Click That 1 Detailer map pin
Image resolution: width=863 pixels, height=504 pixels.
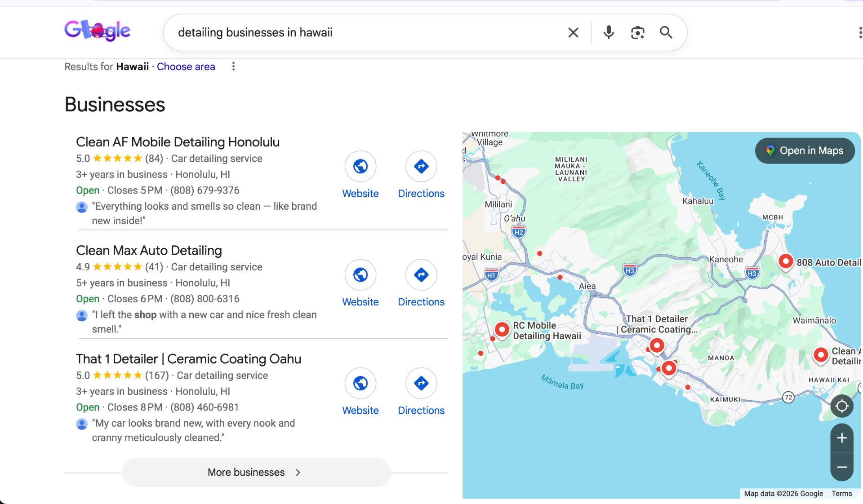[657, 345]
